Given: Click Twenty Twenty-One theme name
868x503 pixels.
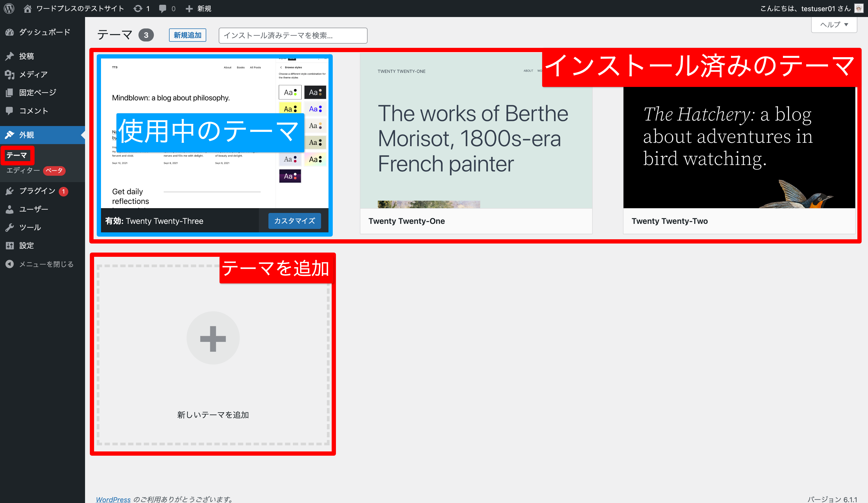Looking at the screenshot, I should pos(406,221).
